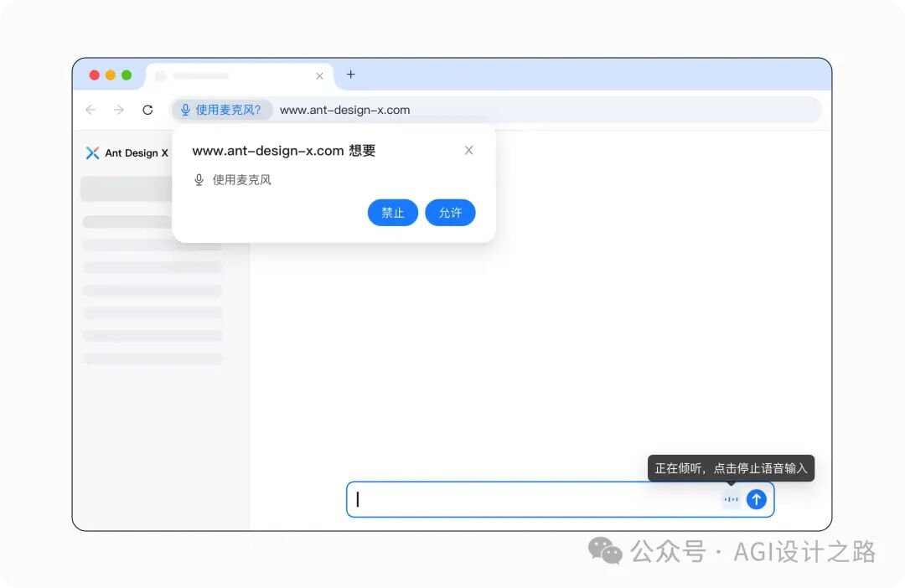
Task: Click the 禁止 button to deny the microphone
Action: 392,213
